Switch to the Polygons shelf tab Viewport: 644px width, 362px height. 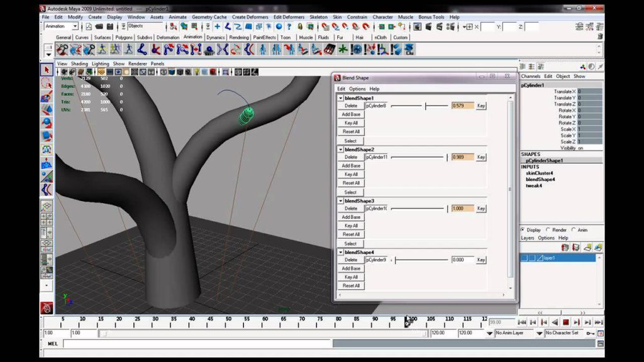tap(124, 37)
